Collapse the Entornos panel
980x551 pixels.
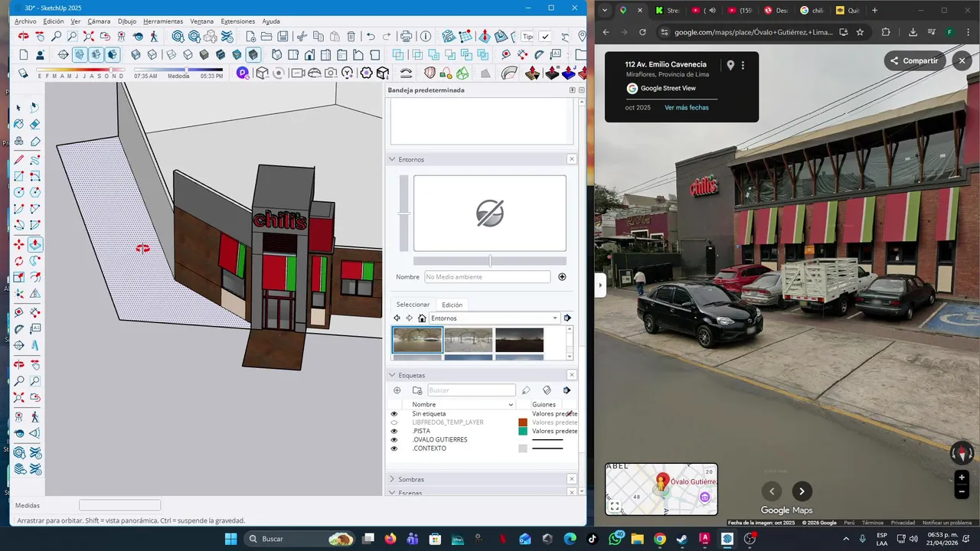[392, 159]
